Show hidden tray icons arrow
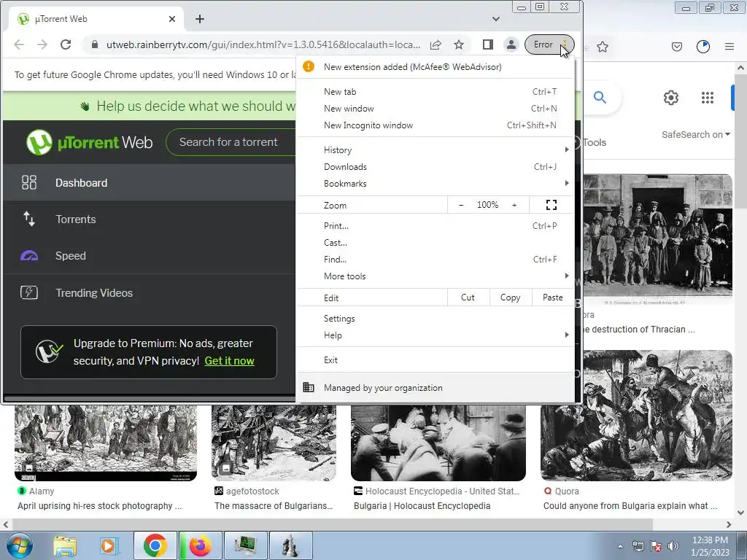The height and width of the screenshot is (560, 747). 620,546
